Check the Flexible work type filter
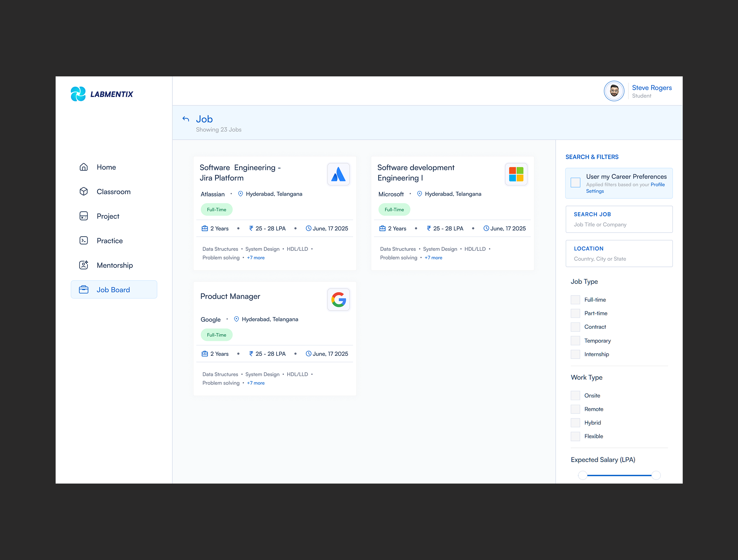The image size is (738, 560). pos(575,436)
